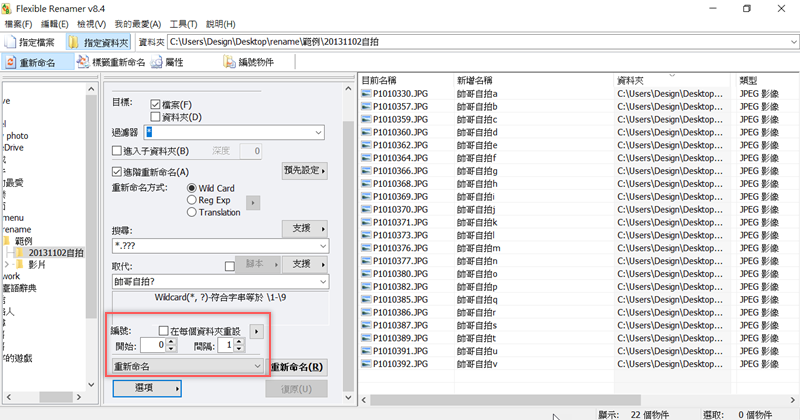Select the Translation radio button
The height and width of the screenshot is (420, 800).
(x=191, y=212)
